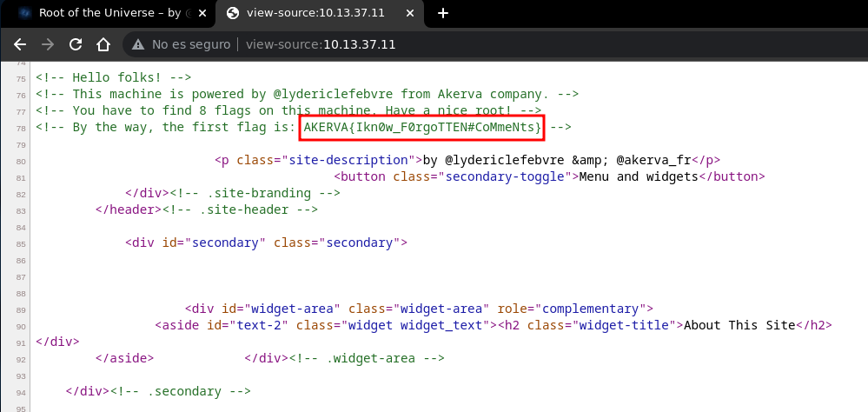Viewport: 868px width, 412px height.
Task: Click the div id="secondary" line
Action: pyautogui.click(x=266, y=243)
